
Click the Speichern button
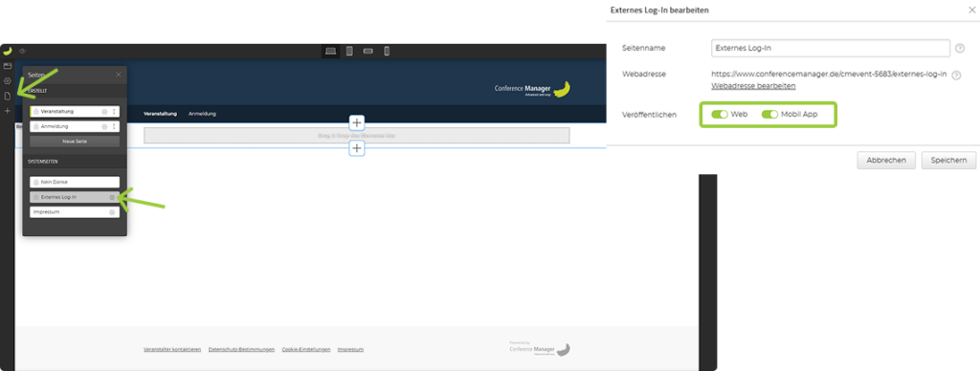(948, 161)
